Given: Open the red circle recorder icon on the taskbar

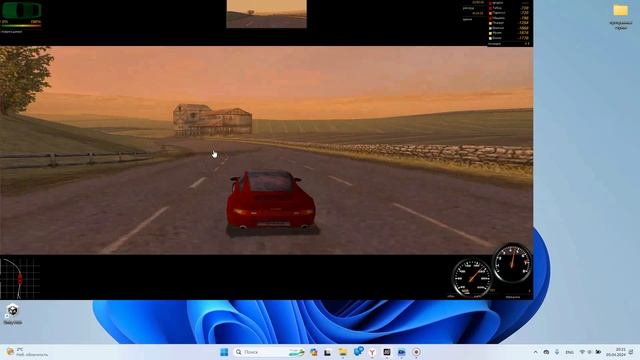Looking at the screenshot, I should point(416,352).
